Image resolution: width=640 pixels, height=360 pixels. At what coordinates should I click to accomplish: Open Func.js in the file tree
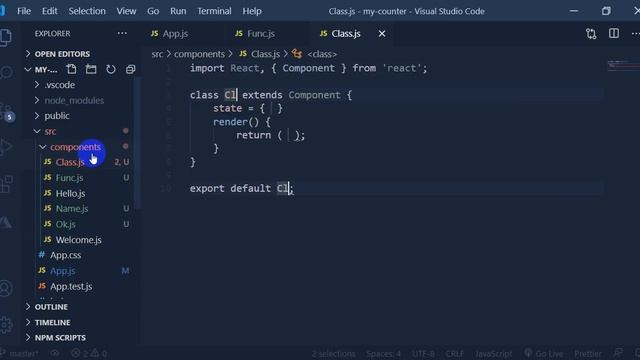69,178
